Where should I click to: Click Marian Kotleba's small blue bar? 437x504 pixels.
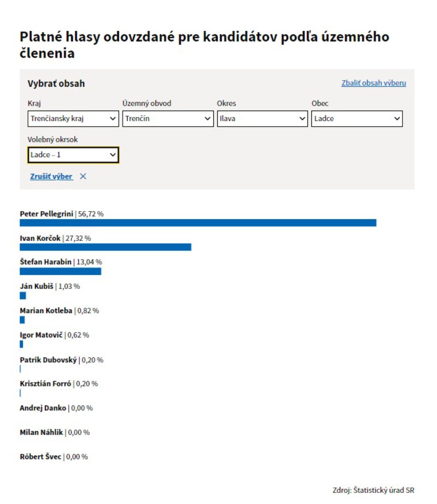[22, 320]
